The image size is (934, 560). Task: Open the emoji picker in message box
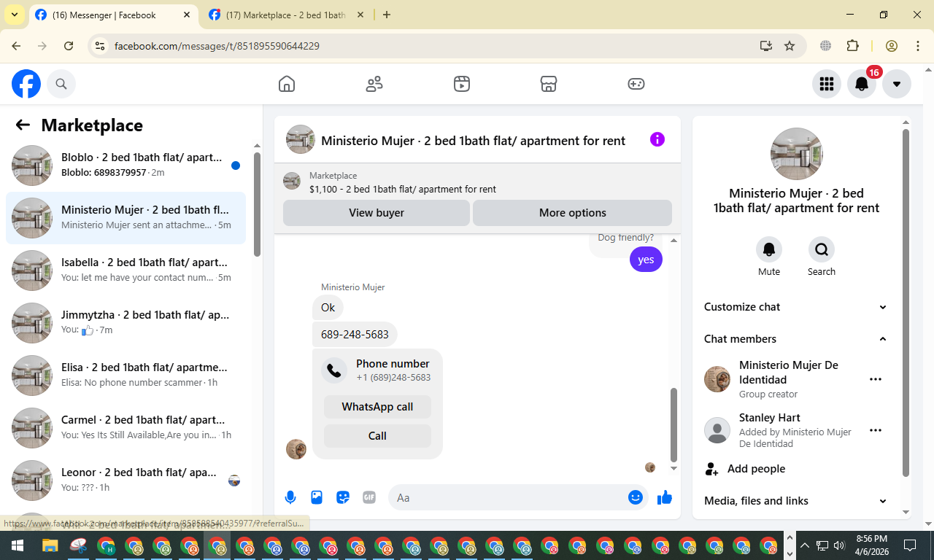(x=636, y=497)
